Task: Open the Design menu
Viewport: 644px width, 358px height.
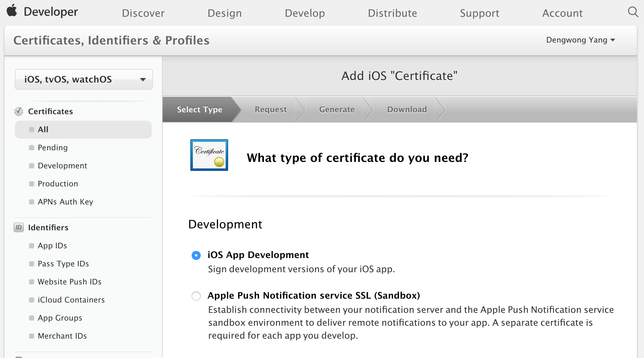Action: pyautogui.click(x=225, y=13)
